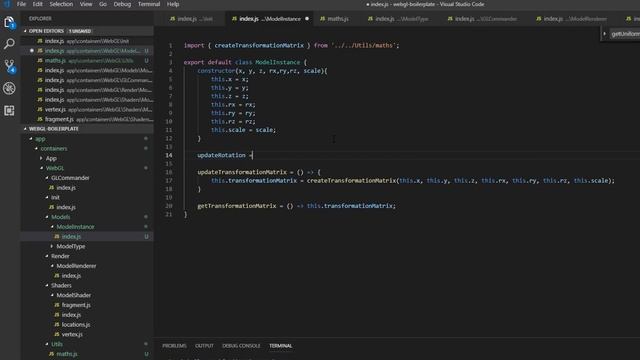Open the Go menu
Viewport: 640px width, 360px height.
(x=103, y=4)
